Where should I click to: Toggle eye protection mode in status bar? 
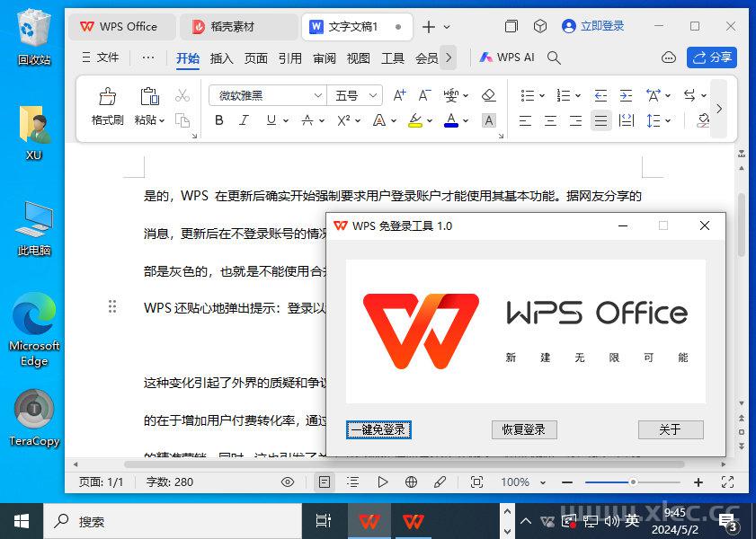click(x=288, y=482)
